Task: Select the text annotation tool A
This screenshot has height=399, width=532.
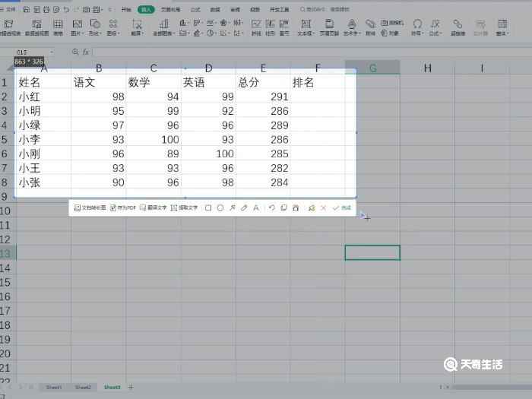Action: pos(256,207)
